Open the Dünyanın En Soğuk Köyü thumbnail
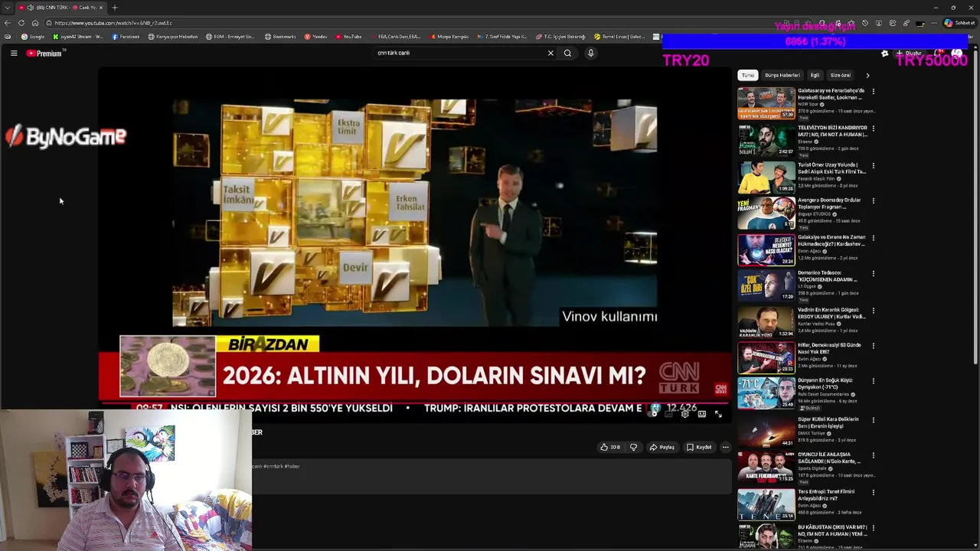The height and width of the screenshot is (551, 980). coord(766,393)
